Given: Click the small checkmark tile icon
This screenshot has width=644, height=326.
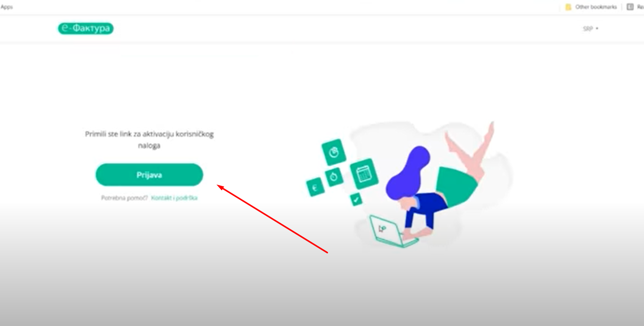Looking at the screenshot, I should coord(356,199).
